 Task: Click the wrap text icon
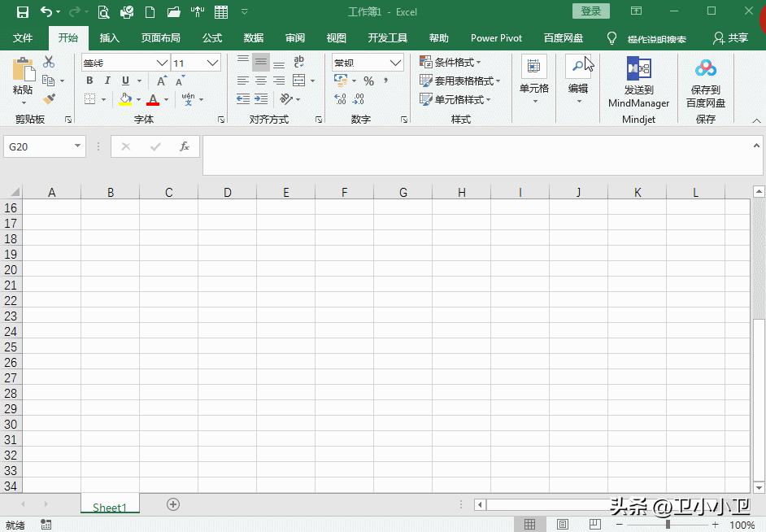click(x=298, y=62)
